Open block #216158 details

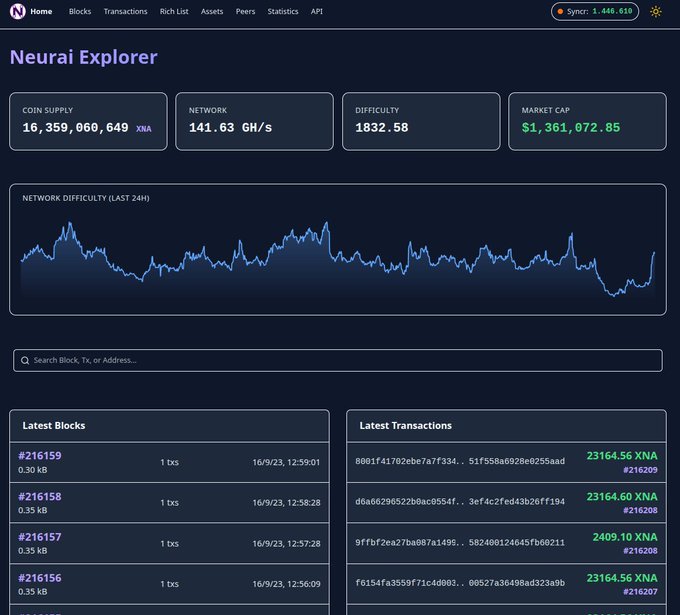(40, 497)
